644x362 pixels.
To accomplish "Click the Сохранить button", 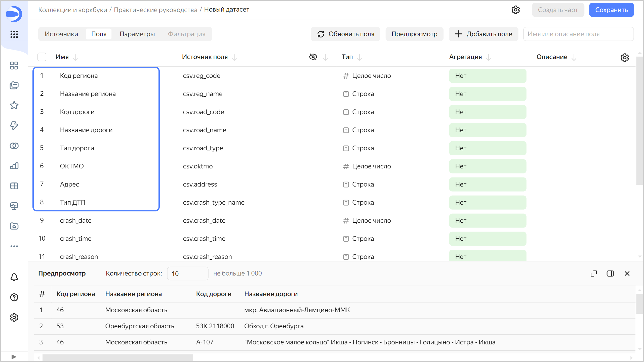I will coord(611,10).
